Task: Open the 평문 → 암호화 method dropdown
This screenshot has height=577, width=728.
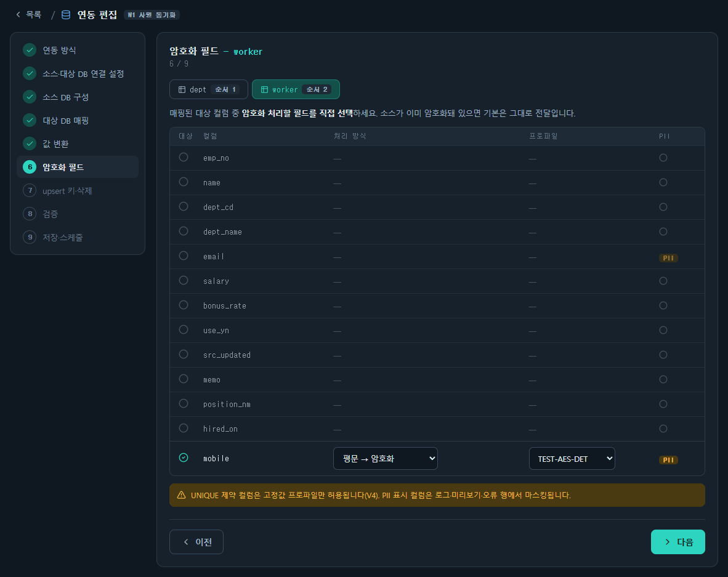Action: click(386, 459)
